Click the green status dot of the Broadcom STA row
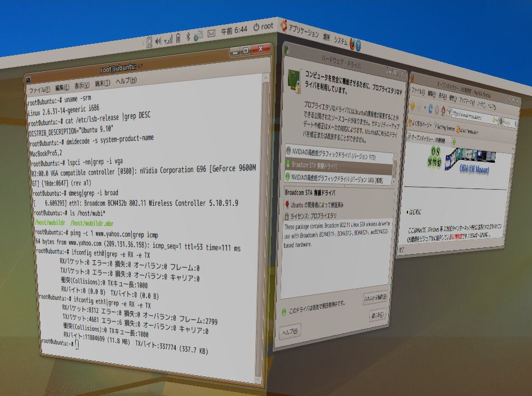The image size is (532, 396). tap(288, 164)
